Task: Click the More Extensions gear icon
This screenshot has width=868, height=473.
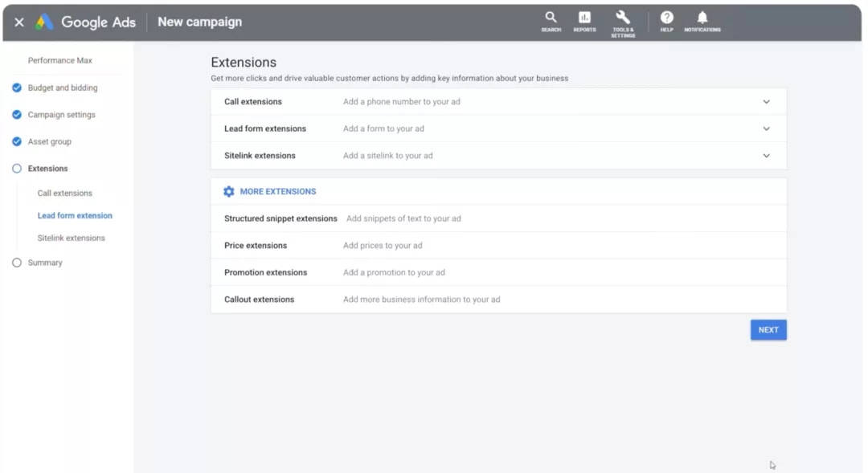Action: (229, 192)
